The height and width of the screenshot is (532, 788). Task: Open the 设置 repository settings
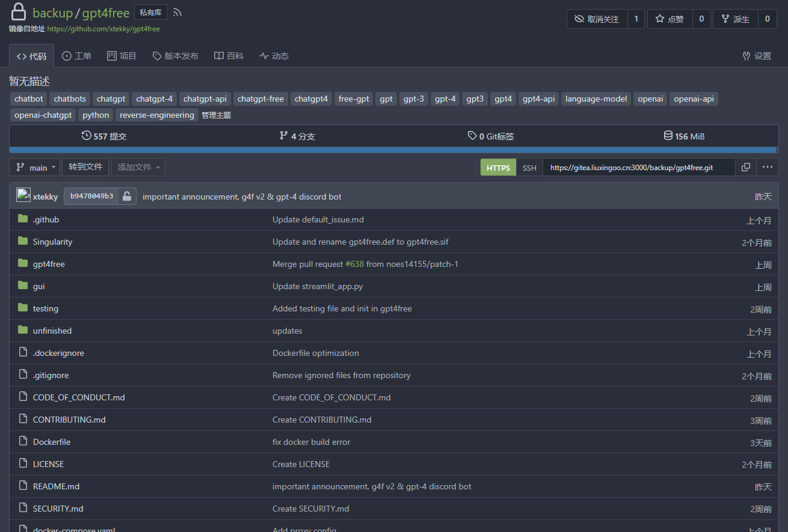[x=757, y=56]
